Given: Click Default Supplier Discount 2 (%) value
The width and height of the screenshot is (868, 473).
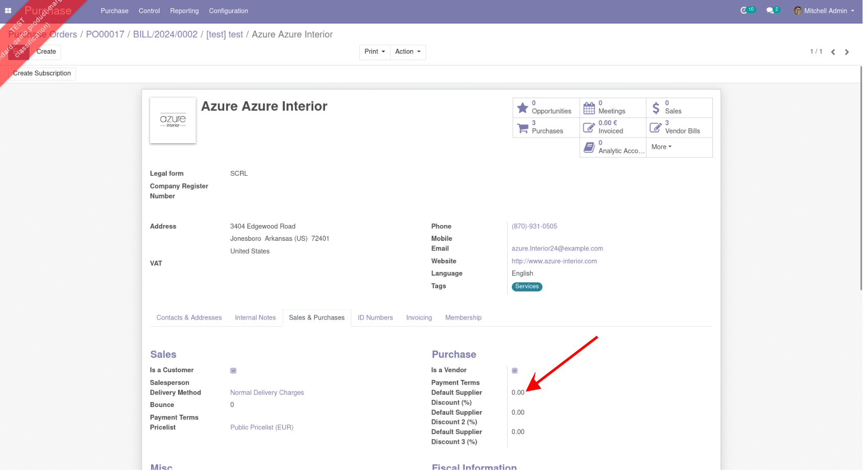Looking at the screenshot, I should tap(518, 413).
